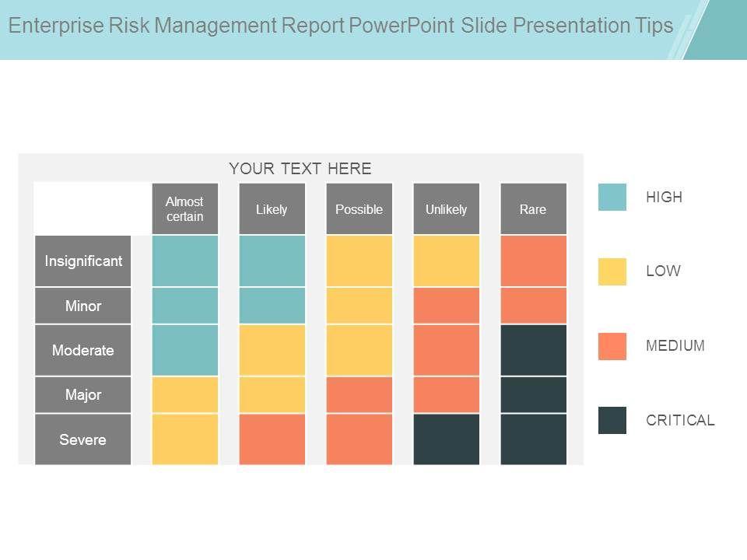The width and height of the screenshot is (747, 560).
Task: Select the Severe / Rare matrix cell
Action: click(x=534, y=439)
